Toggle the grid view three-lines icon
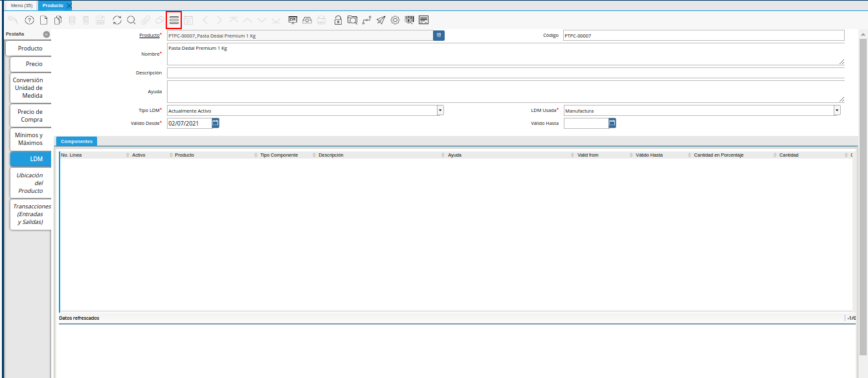This screenshot has width=868, height=378. [x=173, y=20]
